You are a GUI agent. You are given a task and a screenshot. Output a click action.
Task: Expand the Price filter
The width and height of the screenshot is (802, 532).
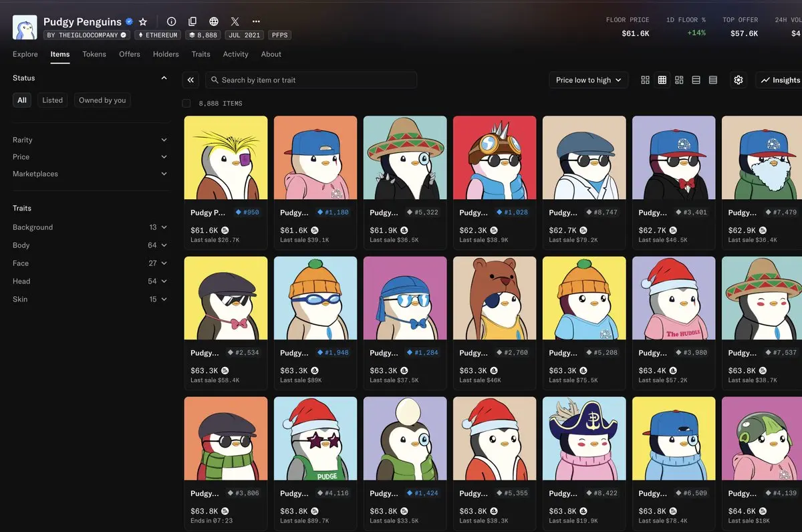click(x=90, y=156)
